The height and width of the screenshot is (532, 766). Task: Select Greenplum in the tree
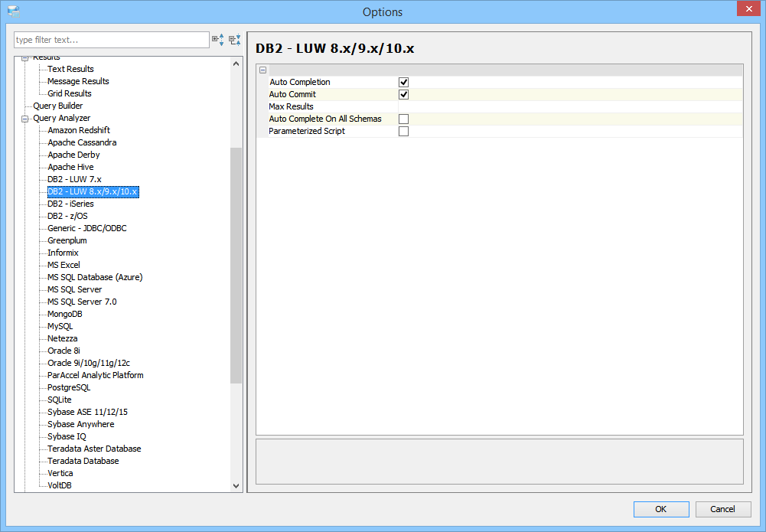click(67, 240)
